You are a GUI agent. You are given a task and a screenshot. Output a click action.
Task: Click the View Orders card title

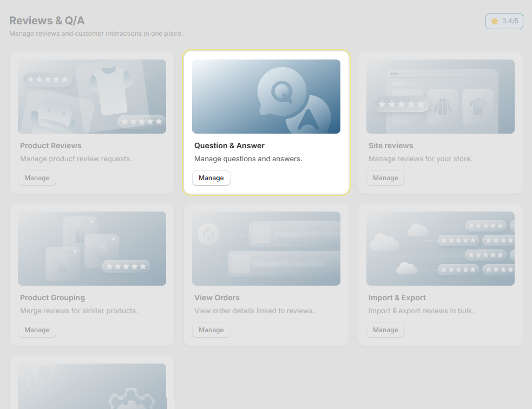click(x=217, y=298)
